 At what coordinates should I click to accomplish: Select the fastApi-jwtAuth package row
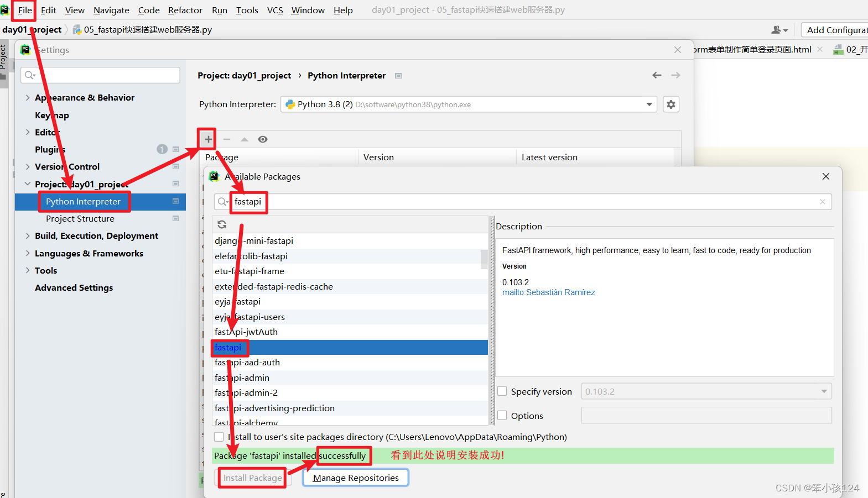[350, 332]
